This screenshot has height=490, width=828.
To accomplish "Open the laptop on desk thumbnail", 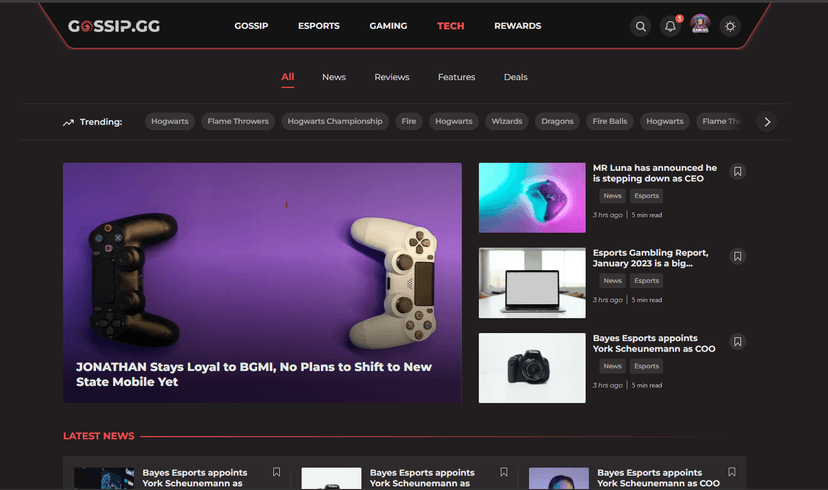I will 532,283.
